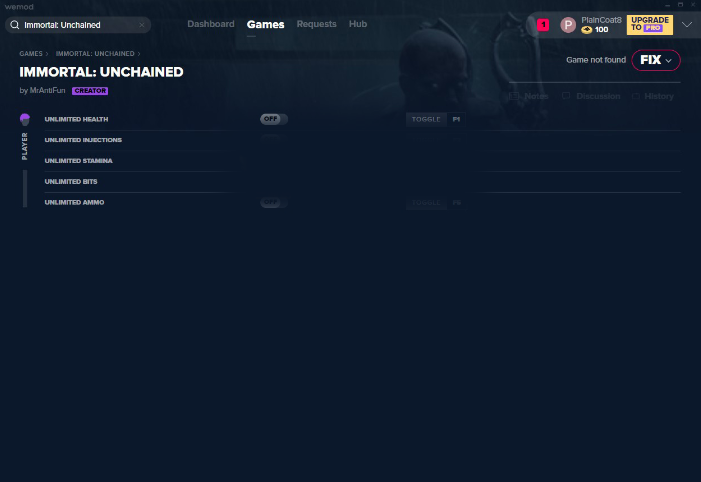Open the Dashboard tab
Image resolution: width=701 pixels, height=482 pixels.
(x=211, y=24)
